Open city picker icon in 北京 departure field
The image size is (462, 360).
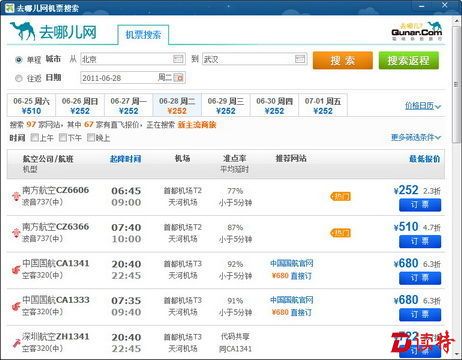pos(178,59)
